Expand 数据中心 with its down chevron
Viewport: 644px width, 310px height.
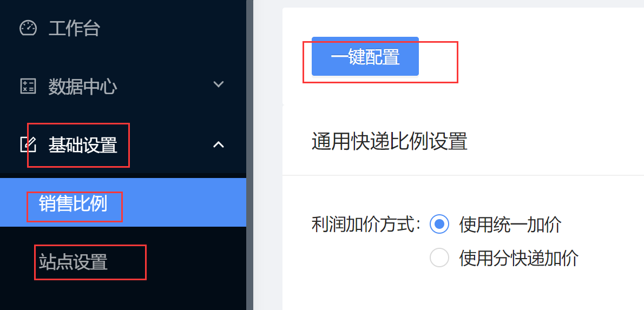point(219,84)
